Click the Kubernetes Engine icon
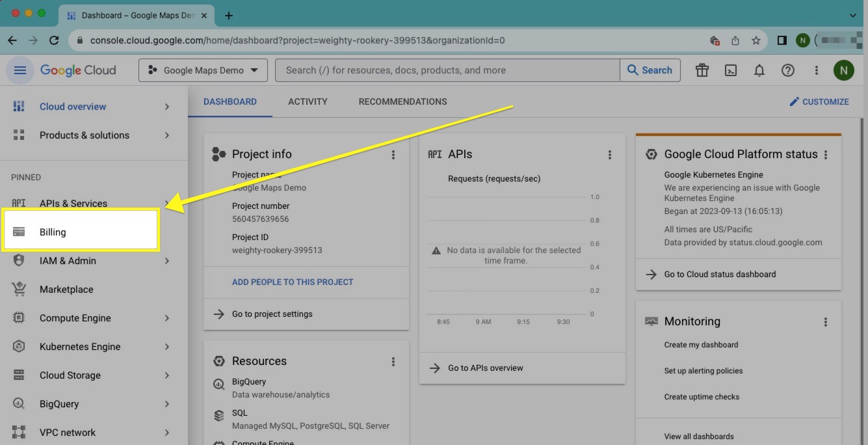 [x=19, y=346]
